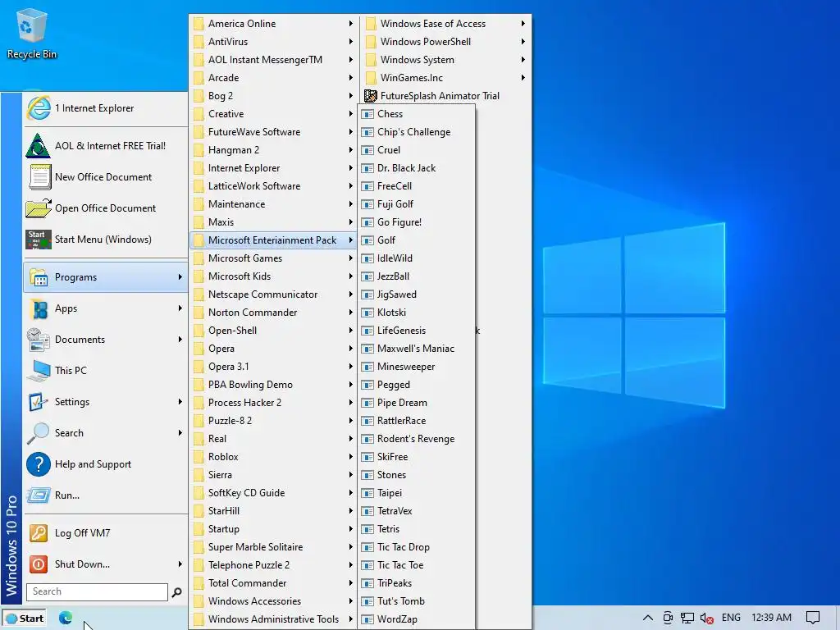Open the Recycle Bin desktop icon
Screen dimensions: 840x630
(32, 33)
